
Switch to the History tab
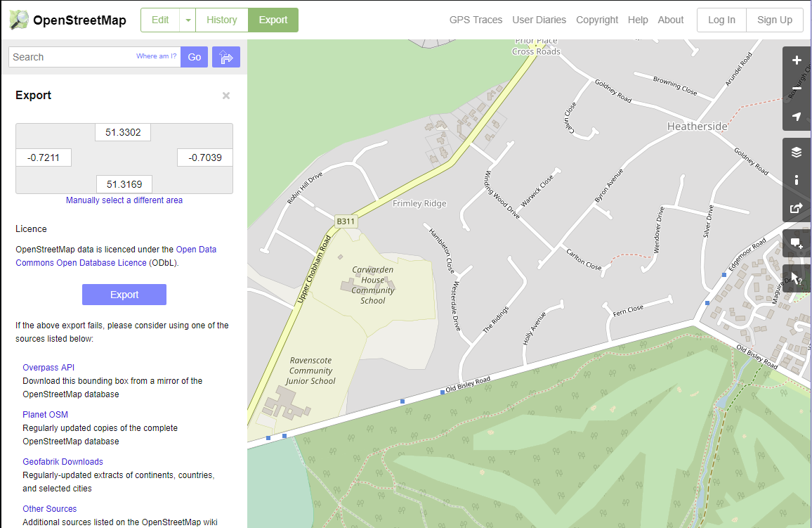pyautogui.click(x=222, y=20)
